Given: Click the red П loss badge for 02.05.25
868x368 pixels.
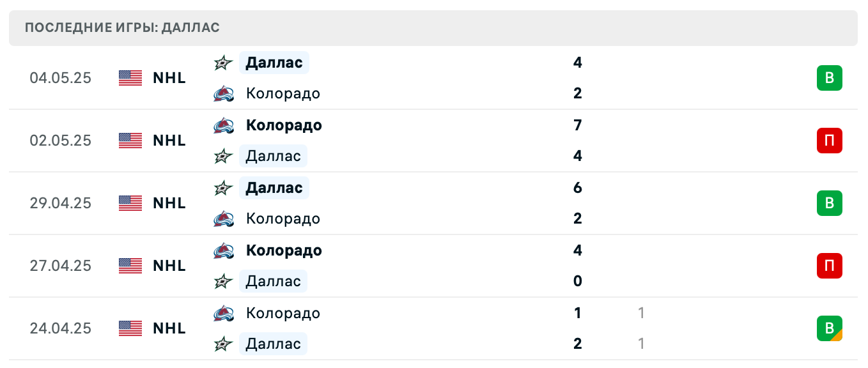Looking at the screenshot, I should (x=830, y=141).
